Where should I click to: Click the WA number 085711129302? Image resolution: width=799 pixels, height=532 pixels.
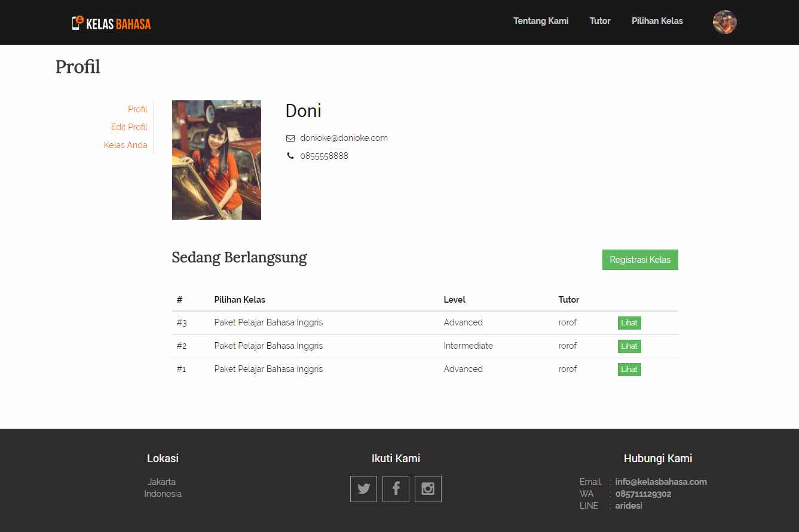(x=643, y=494)
